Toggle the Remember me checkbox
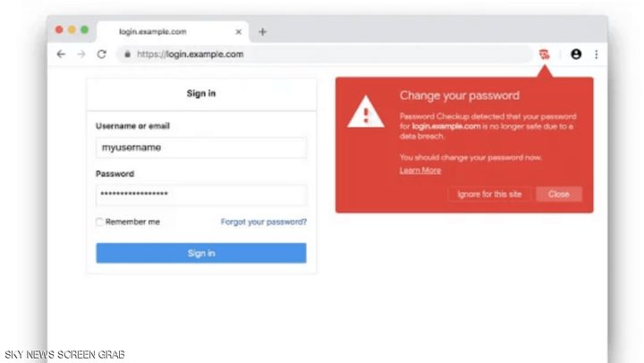Viewport: 644px width, 363px height. click(x=100, y=222)
